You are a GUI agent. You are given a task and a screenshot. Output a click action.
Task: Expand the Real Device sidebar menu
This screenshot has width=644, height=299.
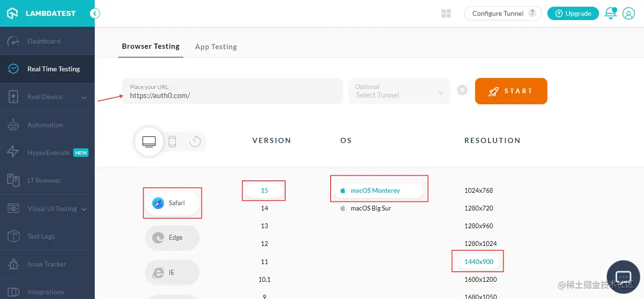coord(45,96)
